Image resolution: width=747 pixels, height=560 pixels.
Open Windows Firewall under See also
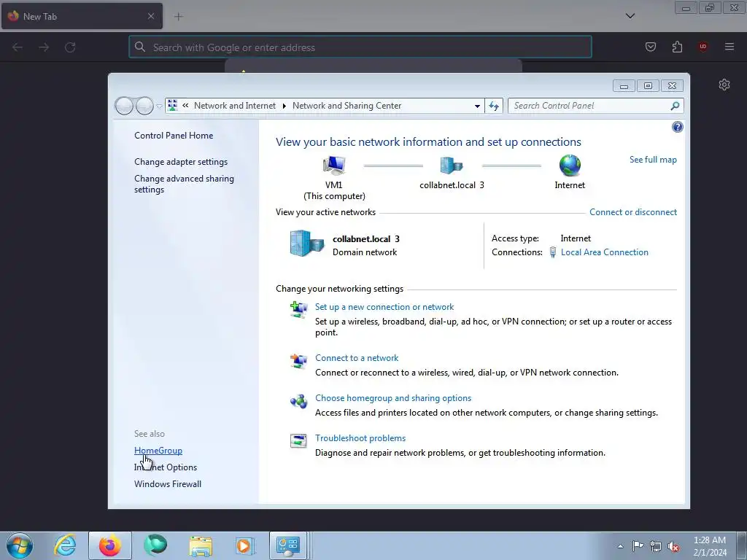(168, 484)
